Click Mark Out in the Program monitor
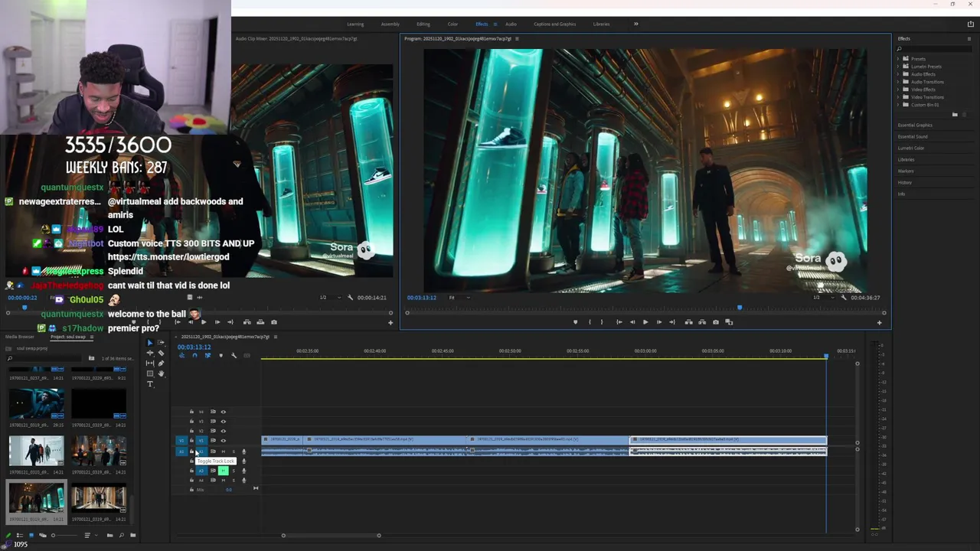The height and width of the screenshot is (551, 980). (602, 322)
